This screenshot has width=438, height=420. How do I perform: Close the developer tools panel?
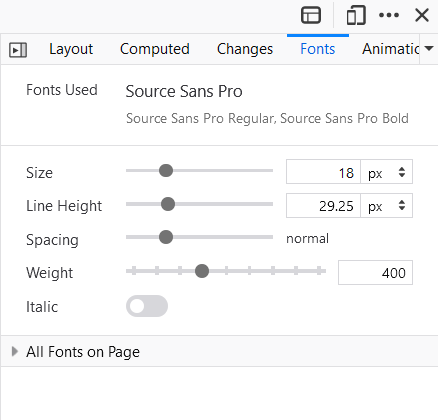422,15
